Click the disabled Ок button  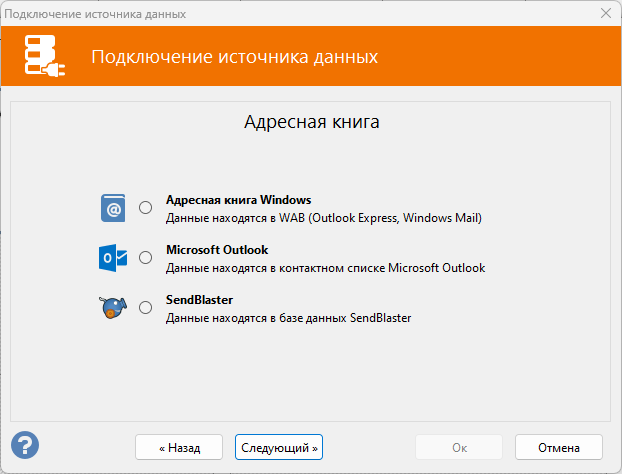pyautogui.click(x=459, y=447)
